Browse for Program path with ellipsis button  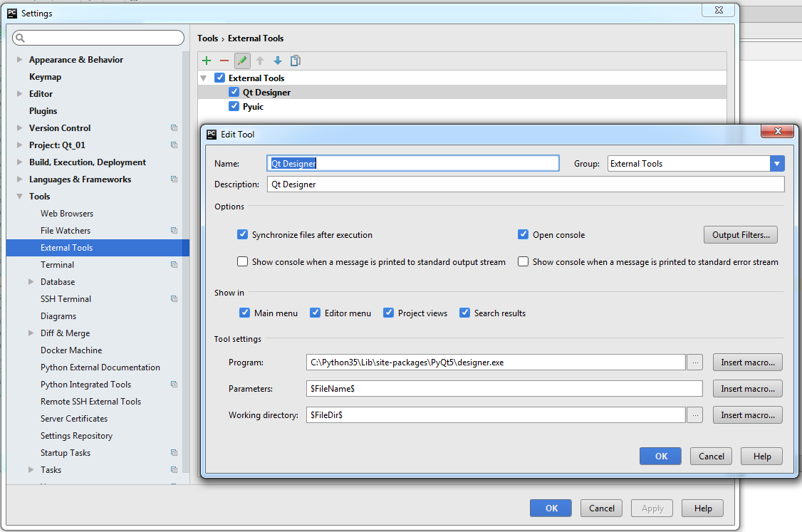pyautogui.click(x=694, y=363)
